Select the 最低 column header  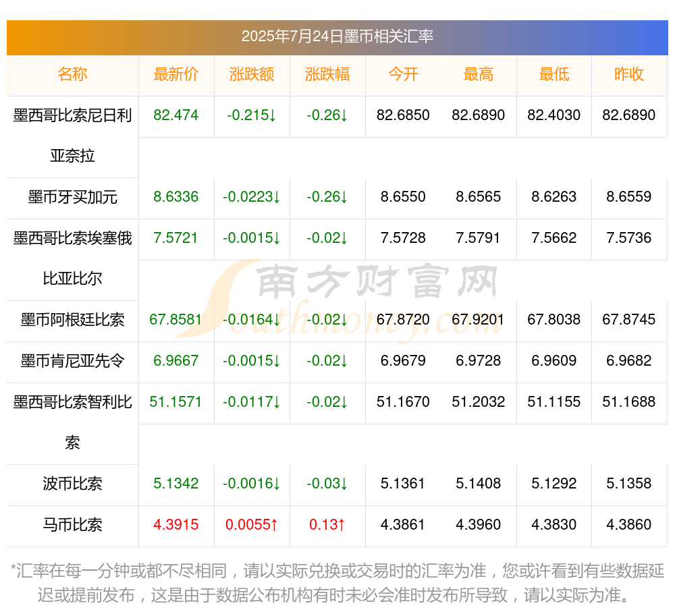point(554,74)
